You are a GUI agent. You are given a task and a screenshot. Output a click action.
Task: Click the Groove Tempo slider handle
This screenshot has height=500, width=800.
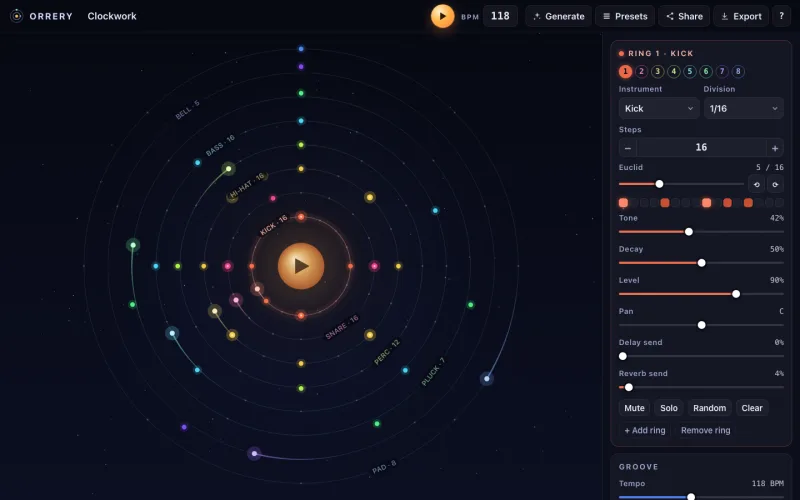click(691, 497)
